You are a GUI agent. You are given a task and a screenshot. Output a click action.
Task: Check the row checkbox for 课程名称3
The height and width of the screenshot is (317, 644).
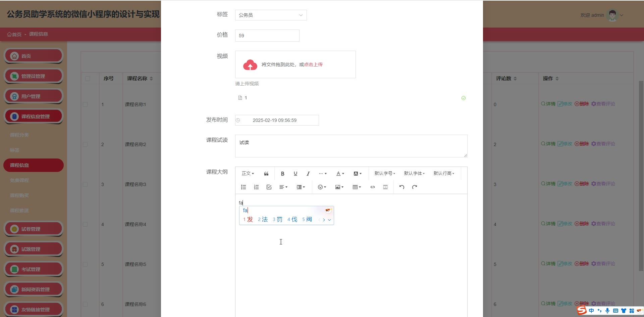click(85, 184)
